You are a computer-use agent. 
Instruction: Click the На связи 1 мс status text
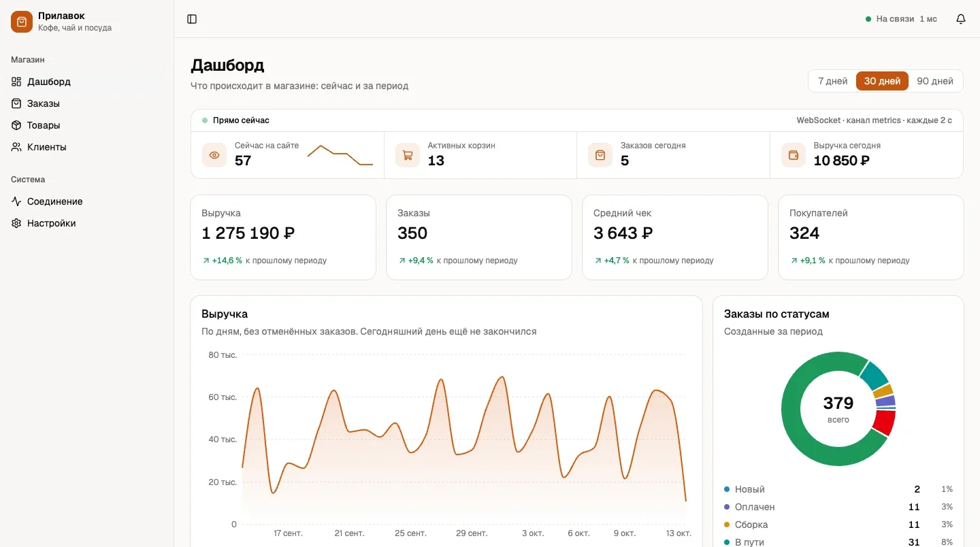pos(906,19)
